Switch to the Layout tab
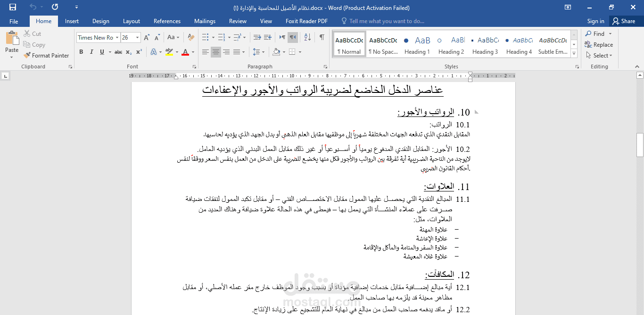 pyautogui.click(x=132, y=21)
